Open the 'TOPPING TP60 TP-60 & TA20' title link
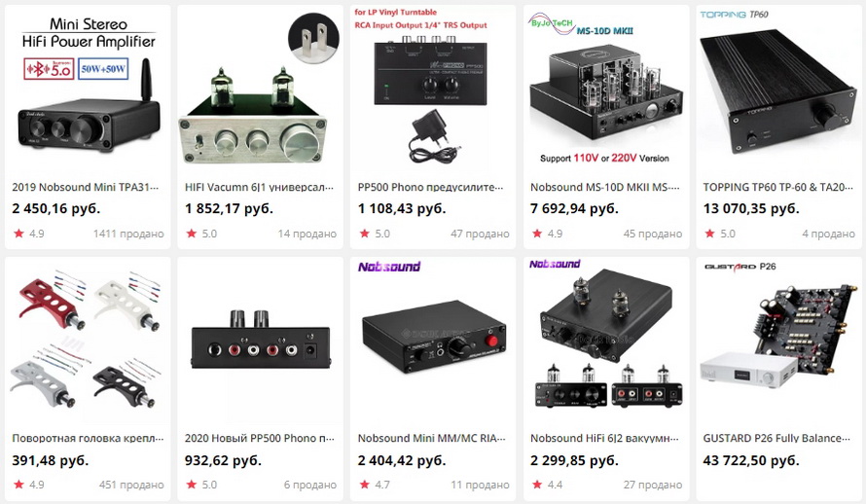This screenshot has height=504, width=866. click(x=777, y=187)
